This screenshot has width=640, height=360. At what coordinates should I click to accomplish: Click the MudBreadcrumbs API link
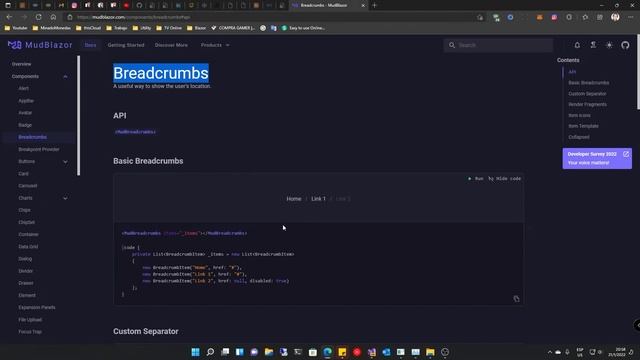(135, 132)
